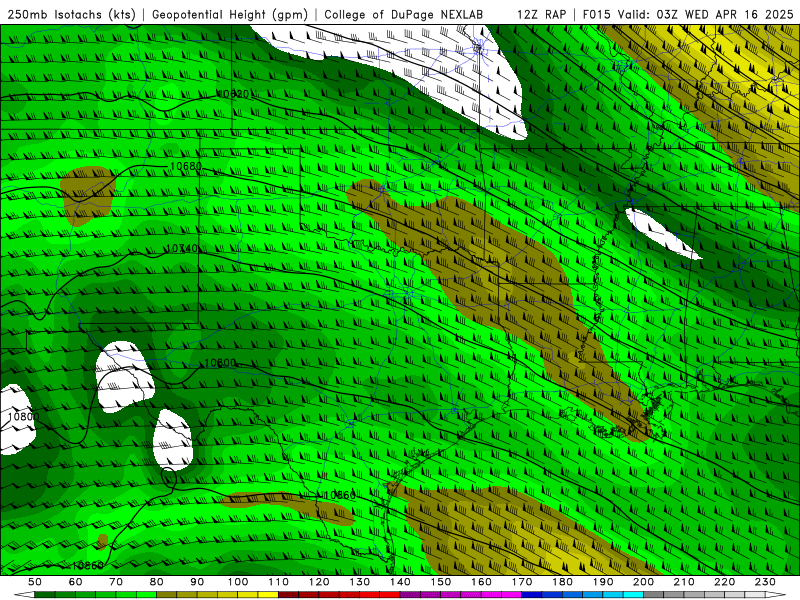The height and width of the screenshot is (600, 800).
Task: Pick the dark gray swatch right of the 200 mark
Action: [x=654, y=595]
